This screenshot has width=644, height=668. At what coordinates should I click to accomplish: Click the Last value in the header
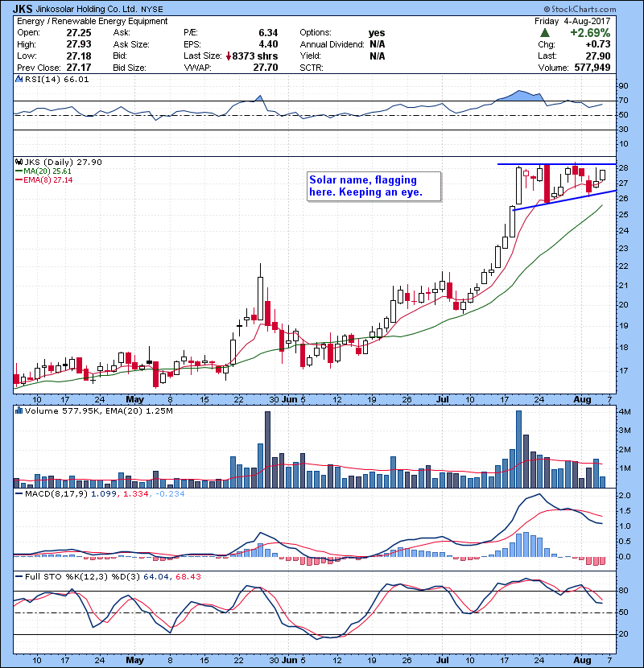click(598, 56)
